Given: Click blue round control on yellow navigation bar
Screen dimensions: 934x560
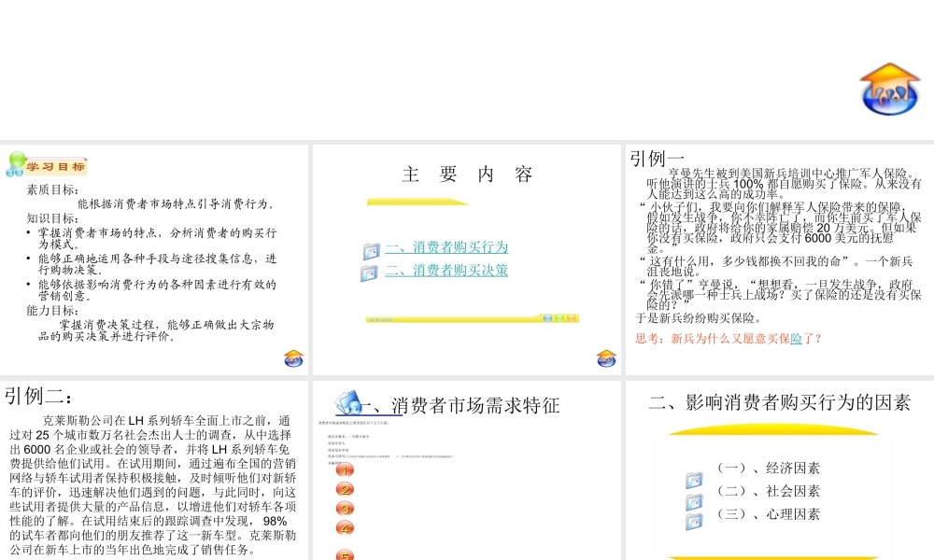Looking at the screenshot, I should 547,318.
